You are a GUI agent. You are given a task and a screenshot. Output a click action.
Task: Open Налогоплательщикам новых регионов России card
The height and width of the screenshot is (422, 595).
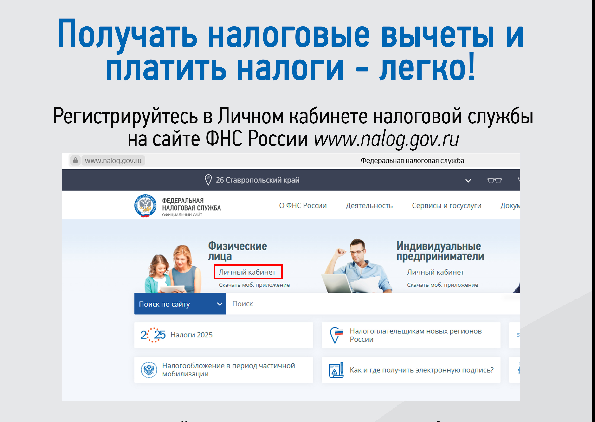[411, 335]
